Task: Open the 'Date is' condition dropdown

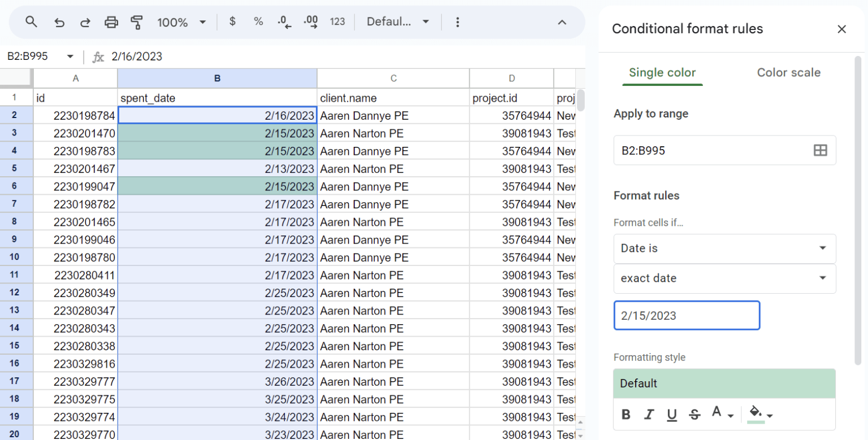Action: click(724, 249)
